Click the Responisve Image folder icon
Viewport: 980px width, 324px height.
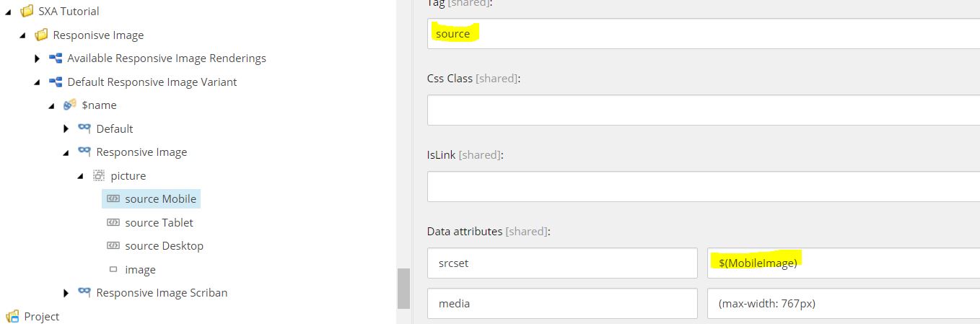[41, 35]
